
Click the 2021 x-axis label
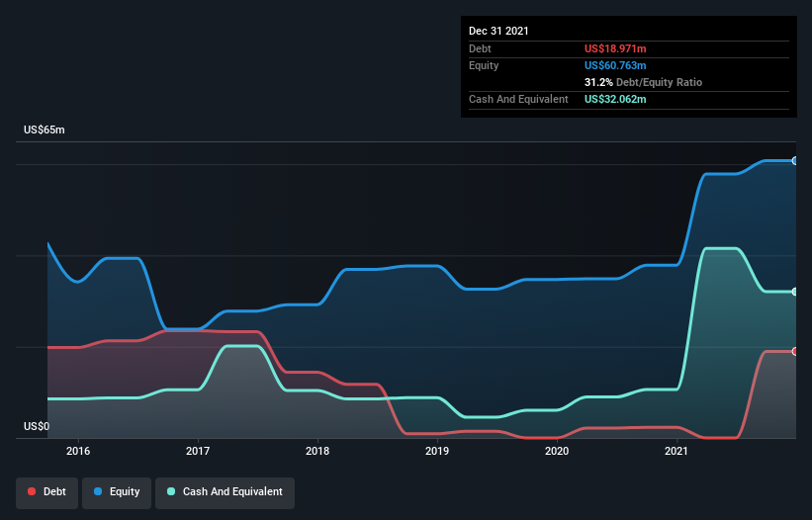(677, 451)
